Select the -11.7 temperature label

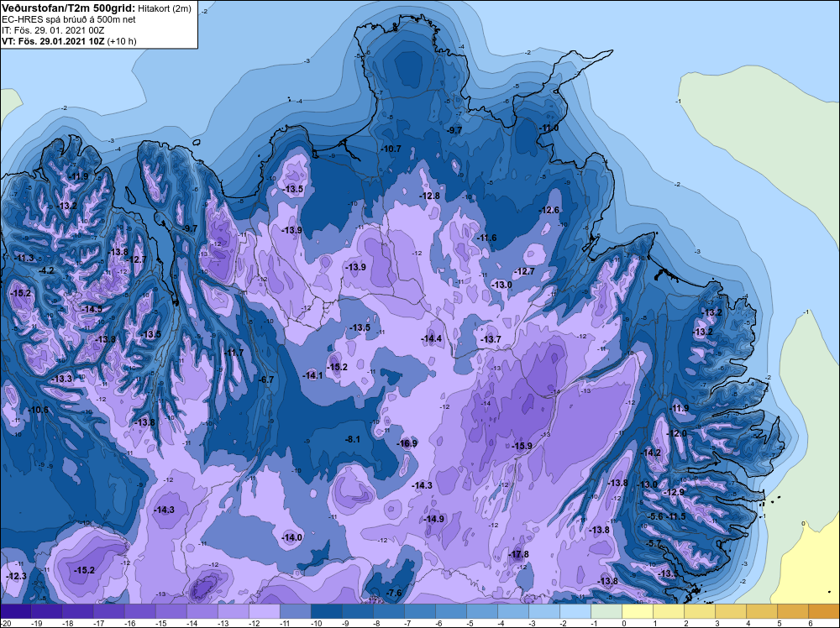pyautogui.click(x=233, y=353)
